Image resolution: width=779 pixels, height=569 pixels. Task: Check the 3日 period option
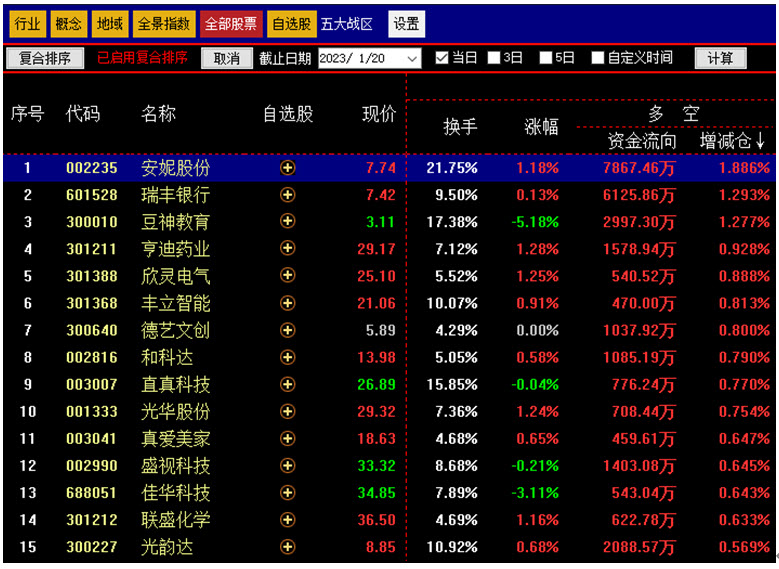click(x=494, y=58)
